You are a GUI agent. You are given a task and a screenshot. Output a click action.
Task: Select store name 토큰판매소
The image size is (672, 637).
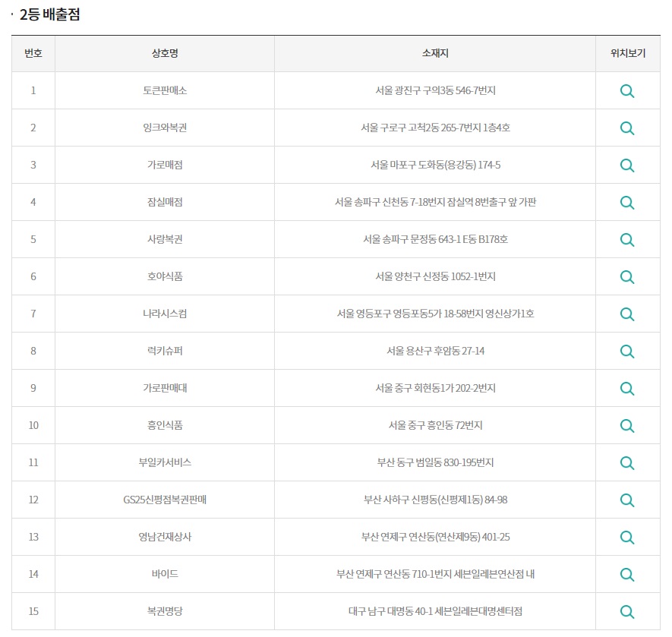(x=165, y=90)
